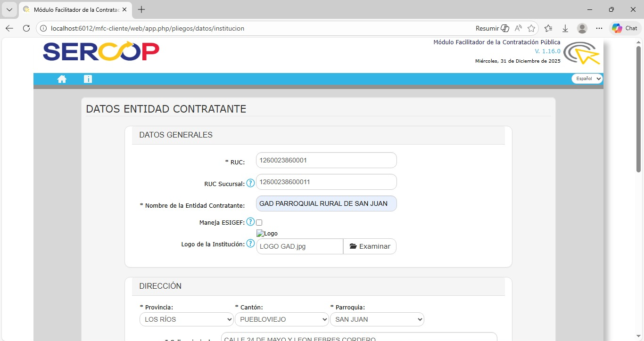Open the information icon in navbar

(x=88, y=79)
